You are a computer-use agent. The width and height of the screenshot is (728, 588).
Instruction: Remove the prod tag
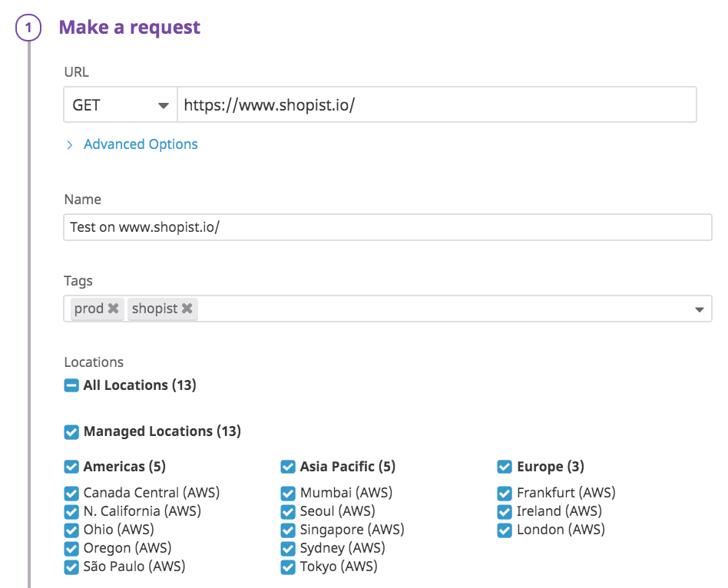[x=113, y=309]
